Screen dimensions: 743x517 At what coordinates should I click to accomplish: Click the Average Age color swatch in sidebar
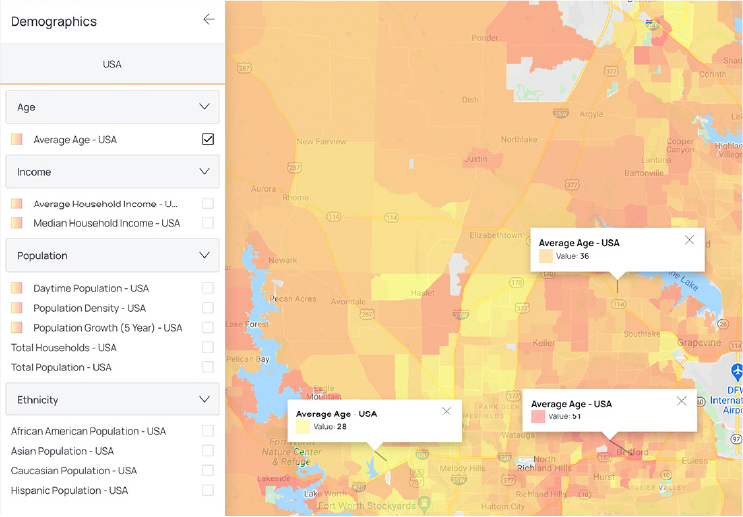tap(17, 139)
